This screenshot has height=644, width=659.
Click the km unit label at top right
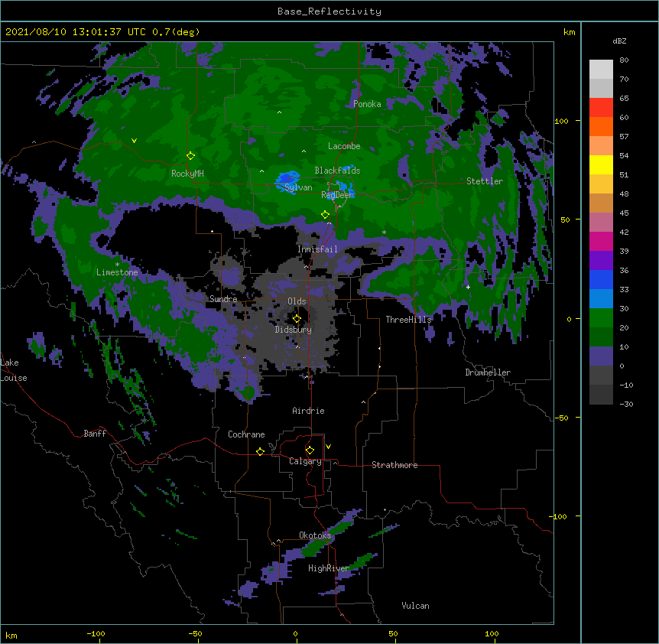point(570,32)
